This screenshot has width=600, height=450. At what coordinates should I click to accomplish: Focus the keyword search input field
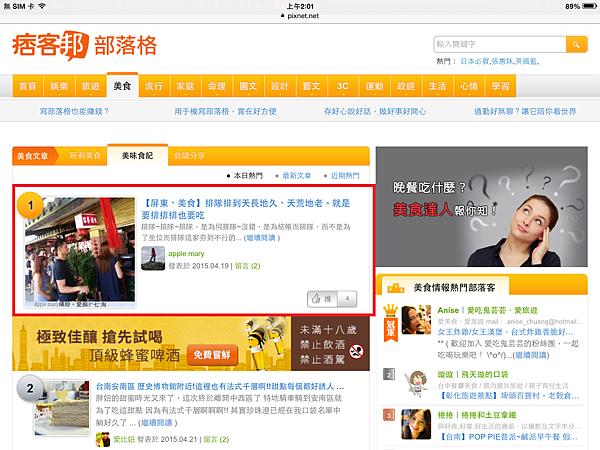[x=500, y=44]
